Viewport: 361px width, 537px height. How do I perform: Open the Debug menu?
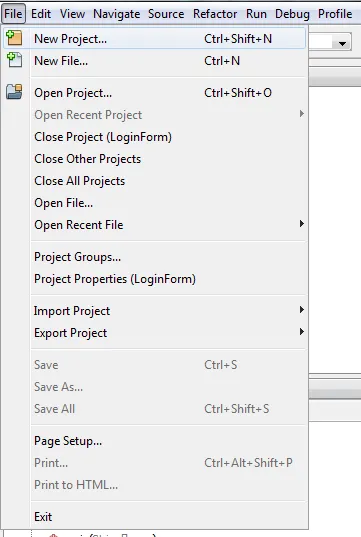click(292, 14)
